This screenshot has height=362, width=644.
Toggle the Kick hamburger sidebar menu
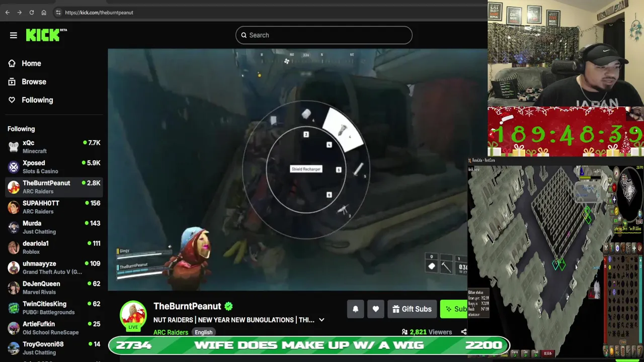[14, 35]
